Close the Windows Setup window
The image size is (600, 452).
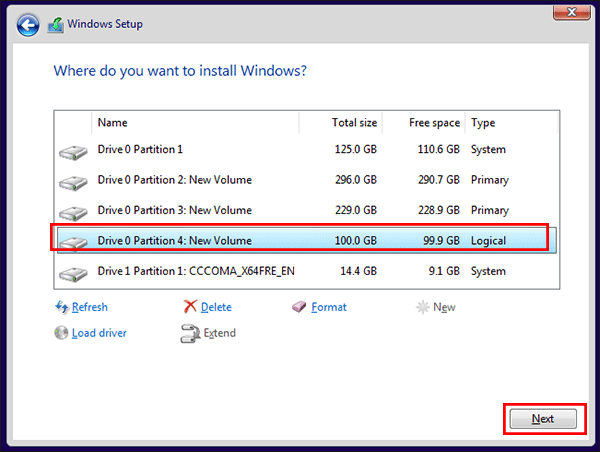pos(571,13)
